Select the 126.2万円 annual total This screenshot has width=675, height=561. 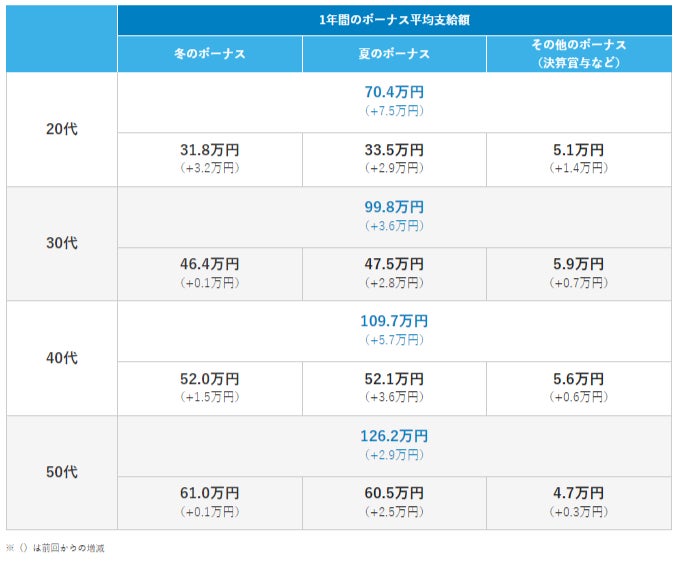click(394, 436)
